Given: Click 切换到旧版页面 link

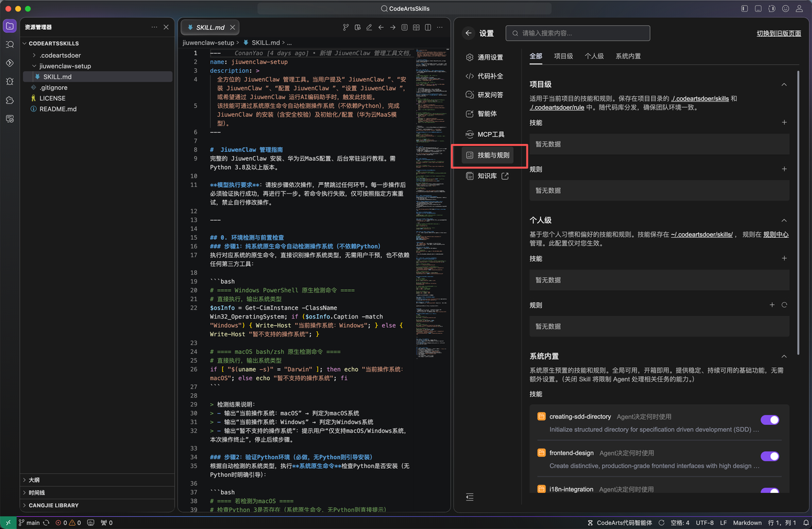Looking at the screenshot, I should click(x=779, y=34).
